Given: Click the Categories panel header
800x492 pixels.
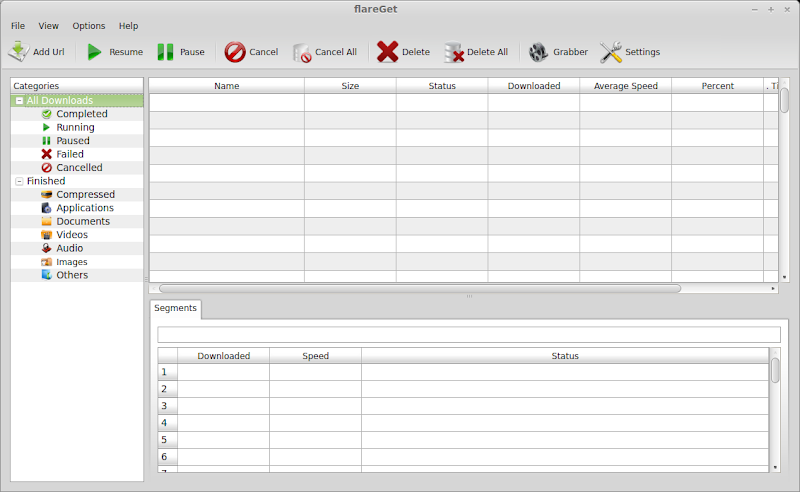Looking at the screenshot, I should coord(77,86).
